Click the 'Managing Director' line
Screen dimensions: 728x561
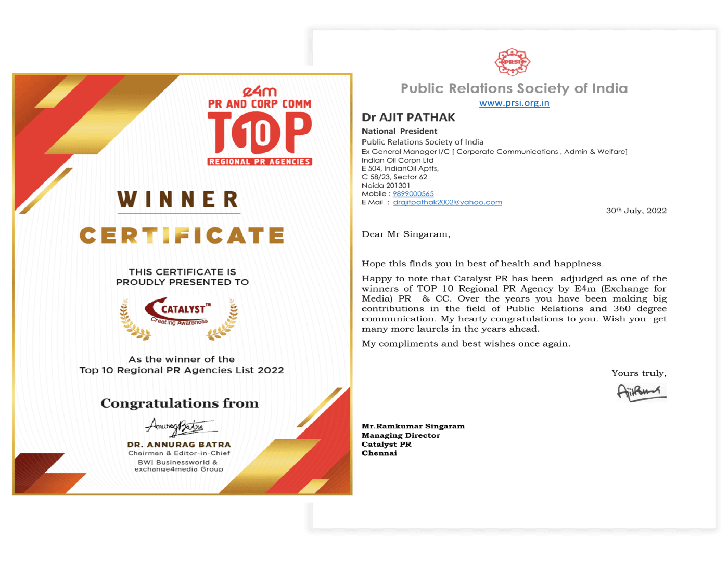pos(401,436)
